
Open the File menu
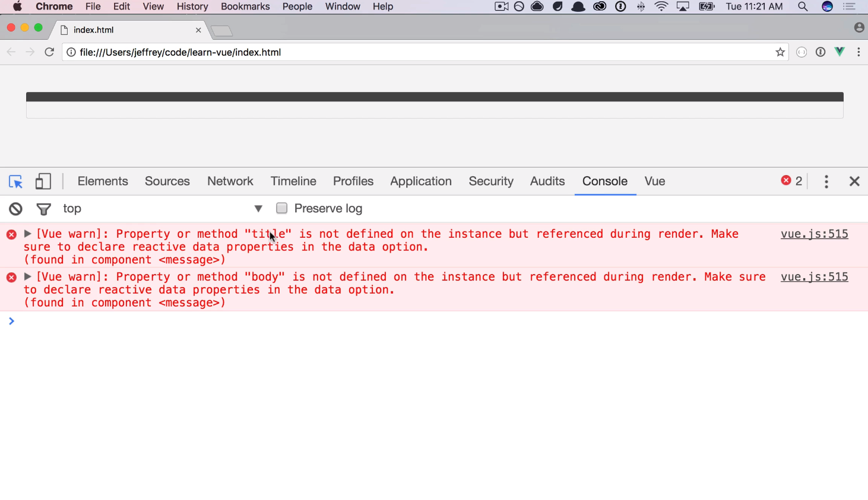coord(93,7)
